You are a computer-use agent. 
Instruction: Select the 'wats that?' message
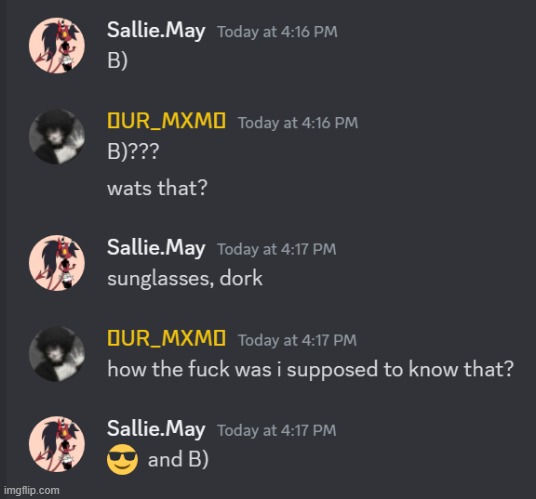(157, 188)
